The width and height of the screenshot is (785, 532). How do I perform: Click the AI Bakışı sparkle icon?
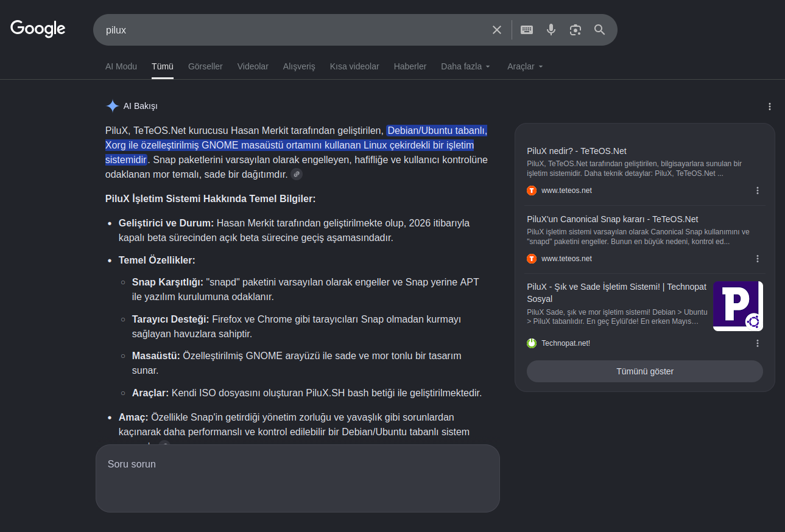tap(113, 106)
